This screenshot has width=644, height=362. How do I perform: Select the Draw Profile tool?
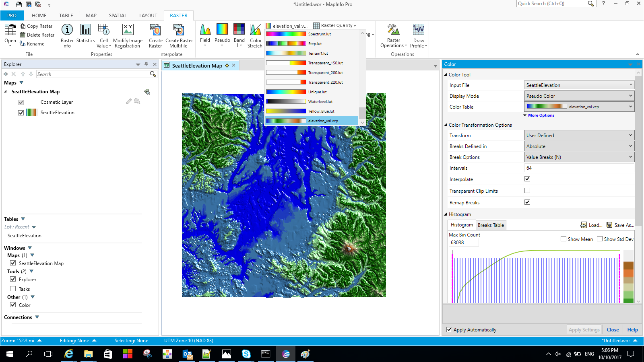tap(418, 35)
